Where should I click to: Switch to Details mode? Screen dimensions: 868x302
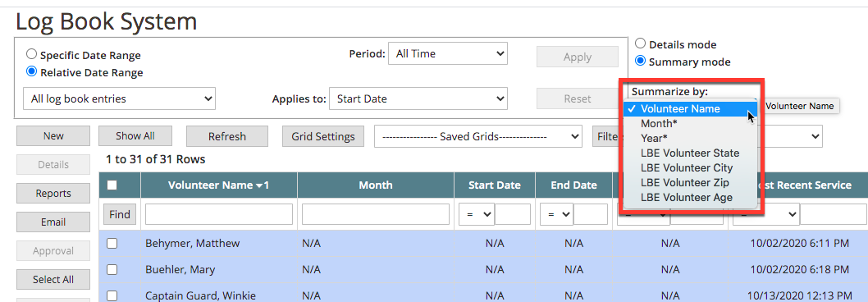(x=640, y=43)
